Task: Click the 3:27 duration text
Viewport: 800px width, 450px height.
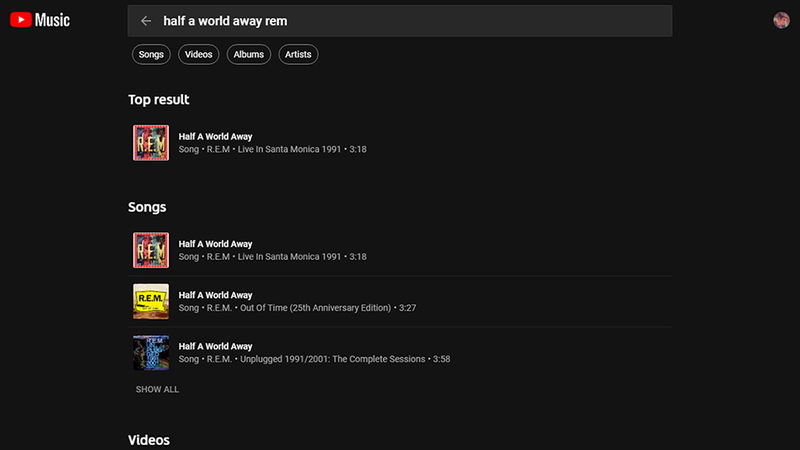Action: [x=408, y=308]
